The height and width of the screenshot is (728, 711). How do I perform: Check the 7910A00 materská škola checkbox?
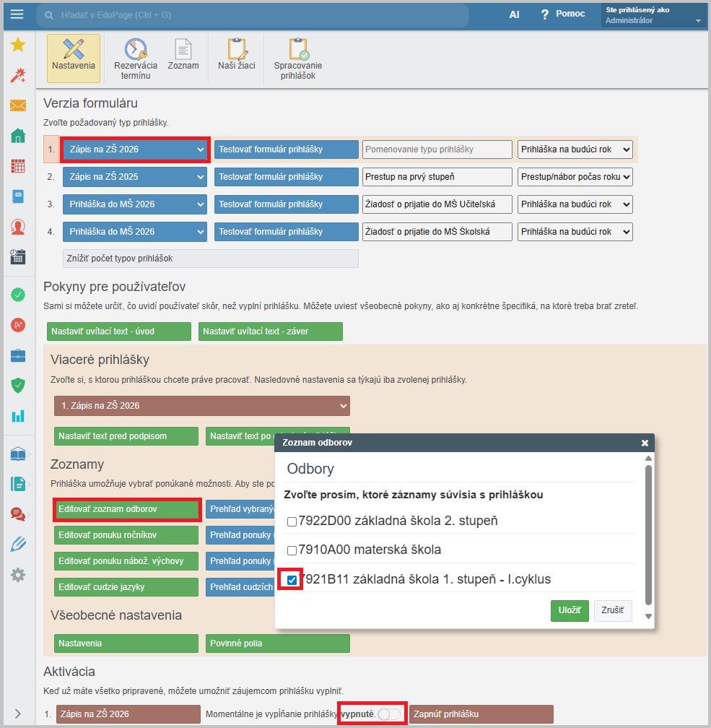pos(292,550)
